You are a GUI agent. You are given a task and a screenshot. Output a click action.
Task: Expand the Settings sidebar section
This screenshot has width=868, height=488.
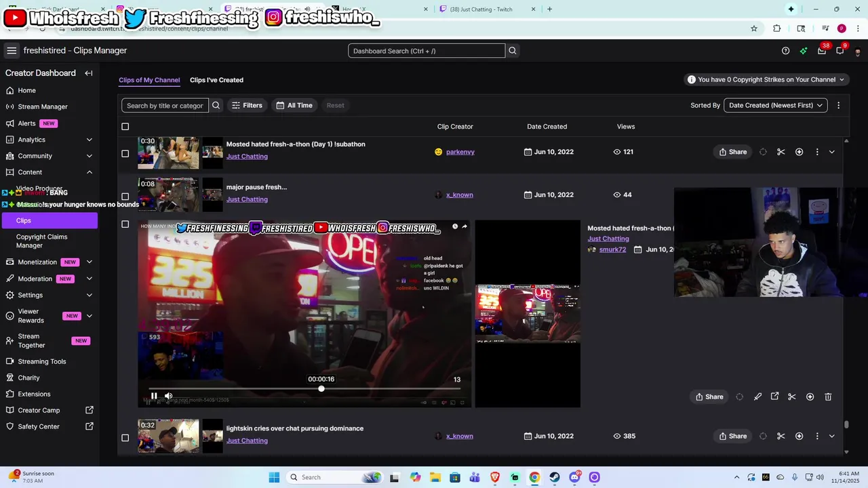tap(89, 295)
